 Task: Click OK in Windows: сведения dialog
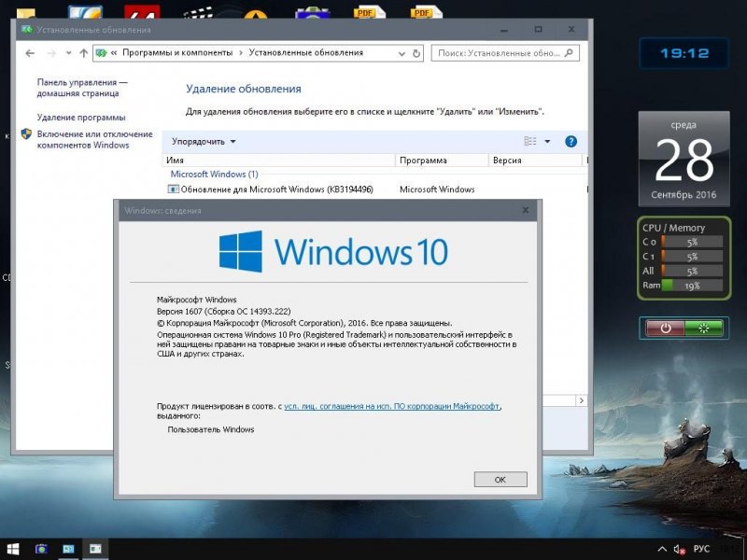[500, 480]
